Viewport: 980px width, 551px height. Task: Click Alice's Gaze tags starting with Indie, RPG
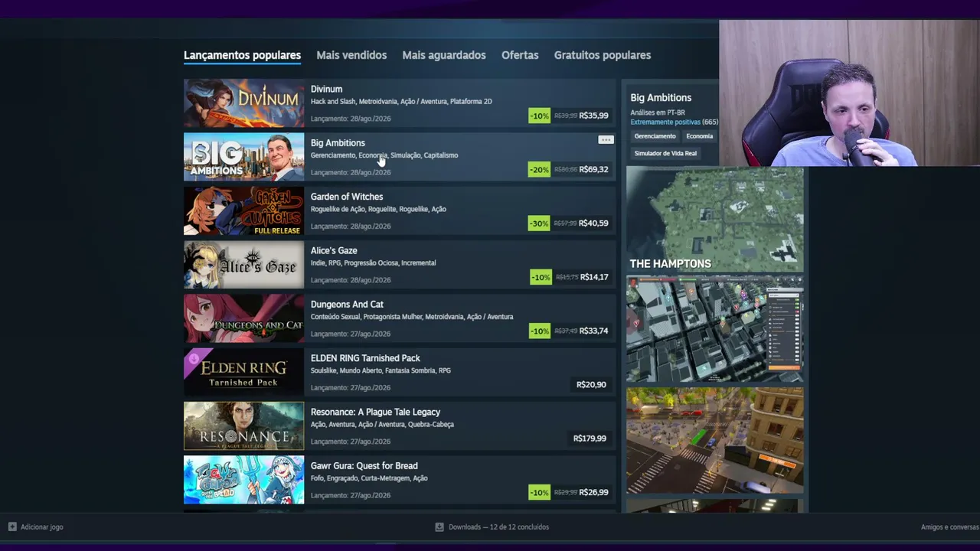(373, 262)
